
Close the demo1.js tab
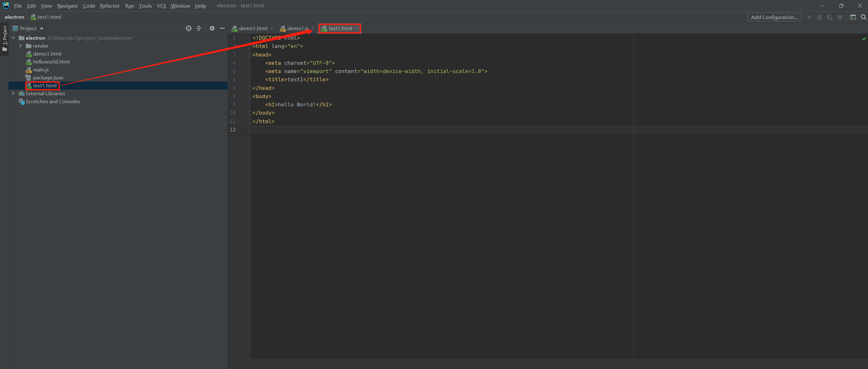point(313,28)
